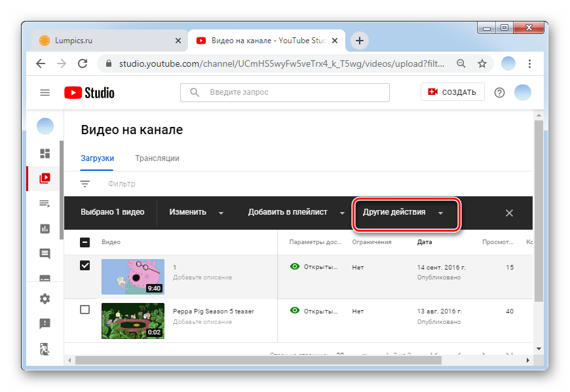
Task: Open the Analytics icon in sidebar
Action: [x=45, y=228]
